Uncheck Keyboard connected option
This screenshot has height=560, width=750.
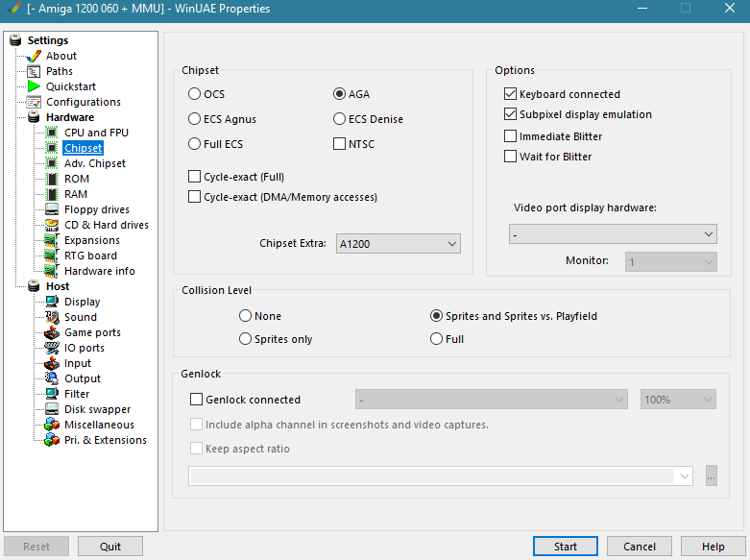(510, 94)
